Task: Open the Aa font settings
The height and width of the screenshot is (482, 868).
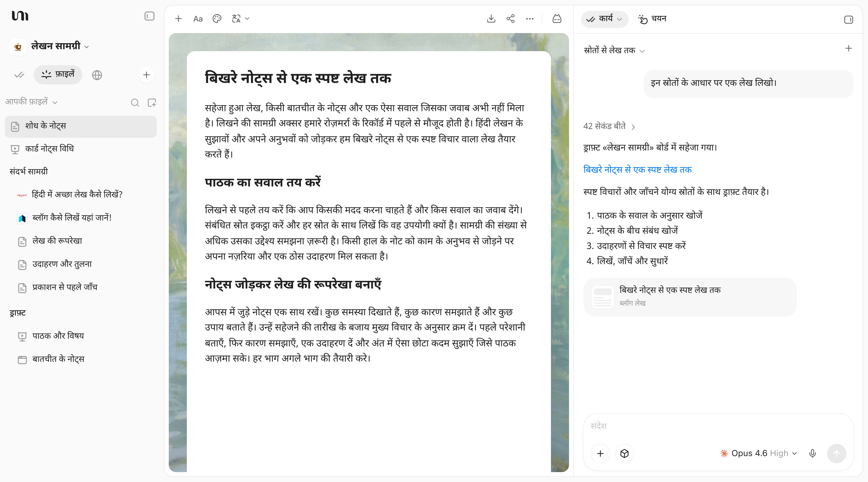Action: 198,19
